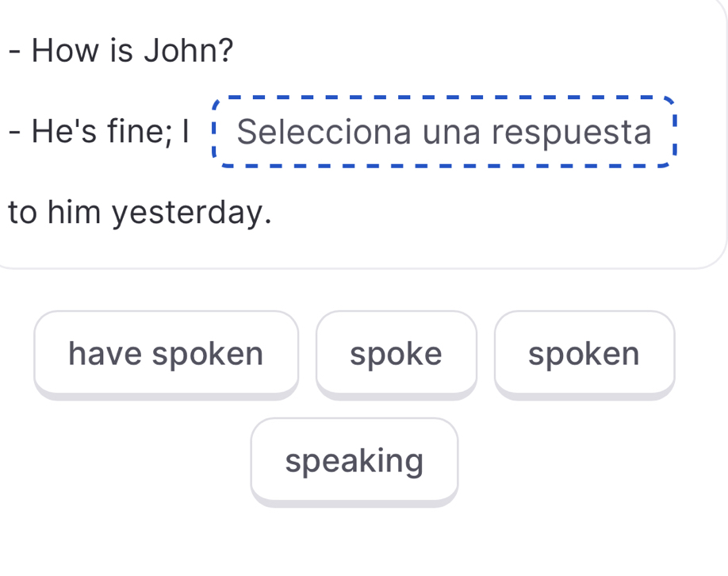The width and height of the screenshot is (728, 576).
Task: Click the 'speaking' answer option
Action: 354,460
